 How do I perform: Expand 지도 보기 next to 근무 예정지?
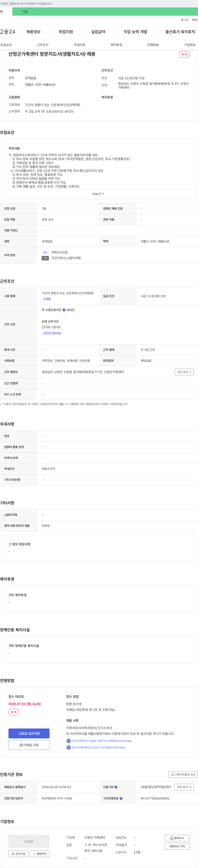184,372
